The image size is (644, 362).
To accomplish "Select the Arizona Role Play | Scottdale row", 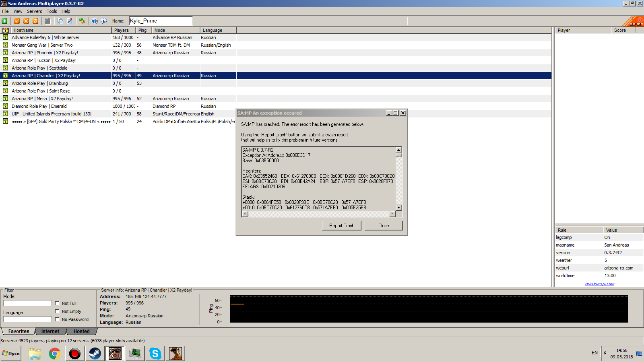I will click(x=276, y=68).
